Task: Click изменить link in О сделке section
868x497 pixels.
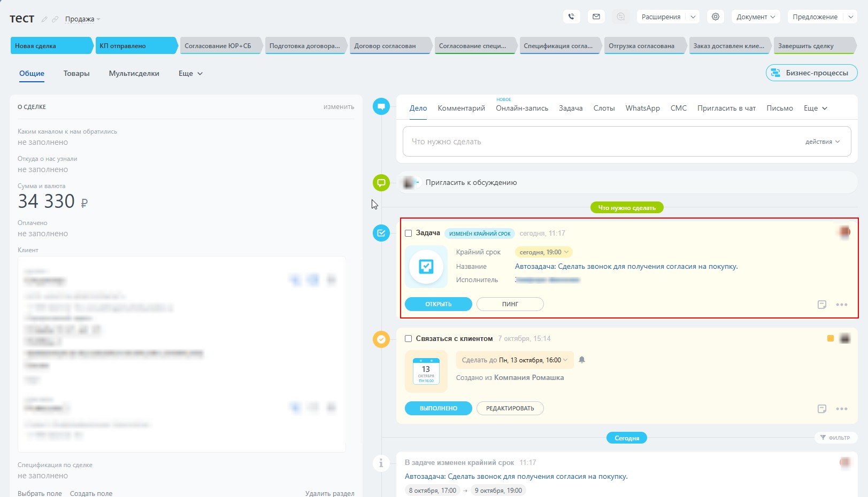Action: (339, 107)
